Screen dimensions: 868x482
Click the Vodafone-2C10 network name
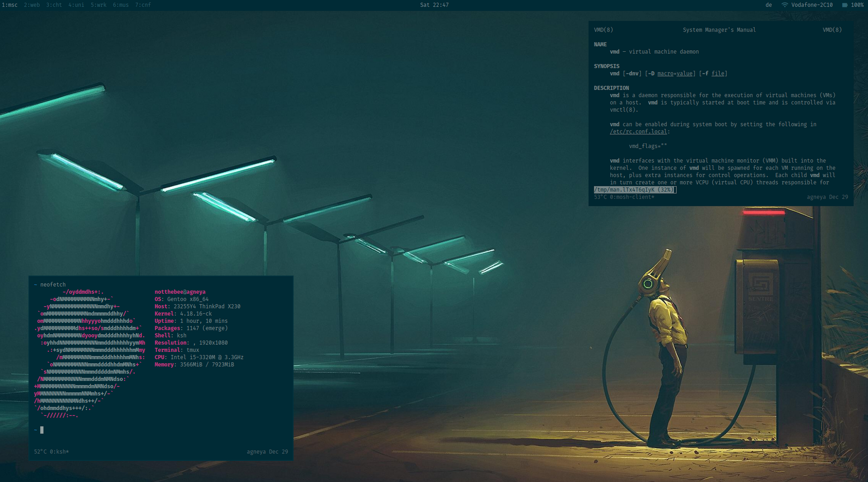pos(812,5)
